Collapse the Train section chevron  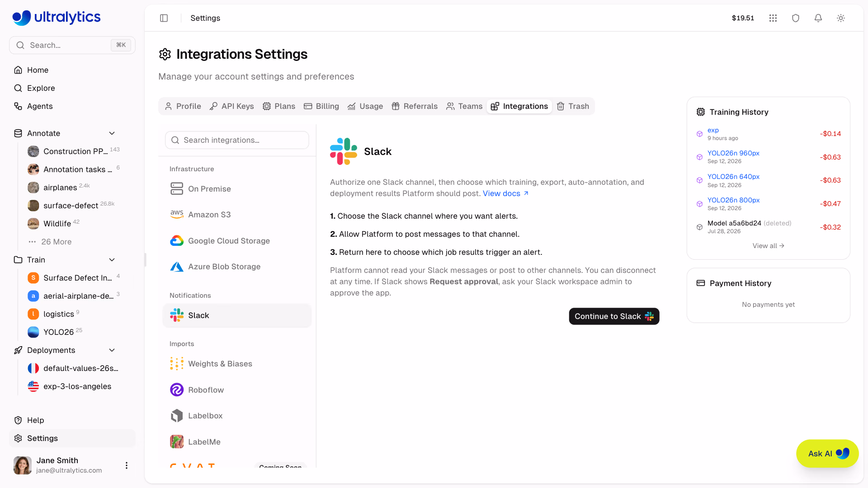pyautogui.click(x=112, y=260)
